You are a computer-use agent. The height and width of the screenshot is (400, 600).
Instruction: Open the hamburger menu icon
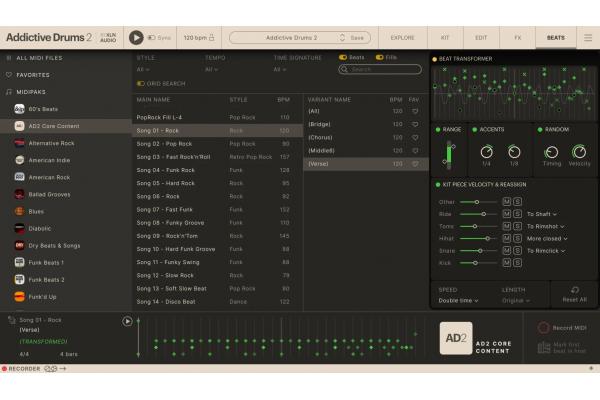(x=588, y=38)
